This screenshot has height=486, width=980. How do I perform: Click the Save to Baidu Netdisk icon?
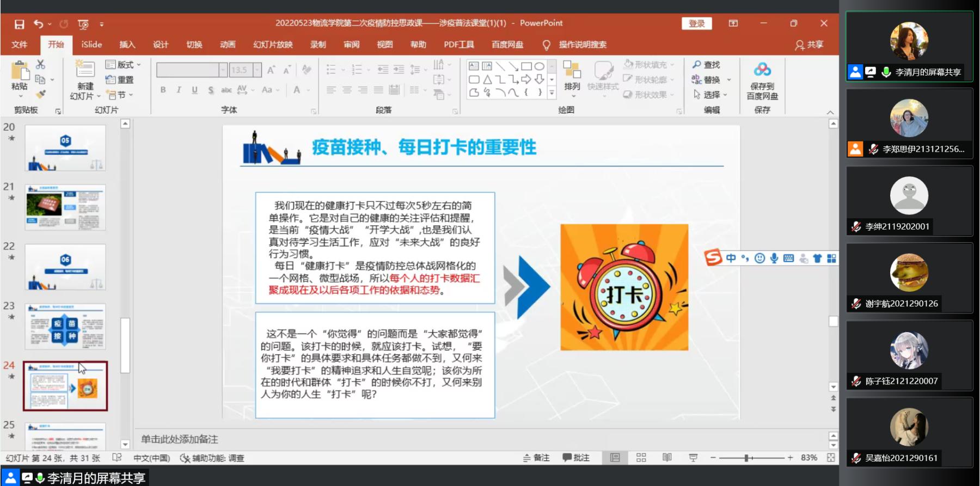[x=762, y=71]
